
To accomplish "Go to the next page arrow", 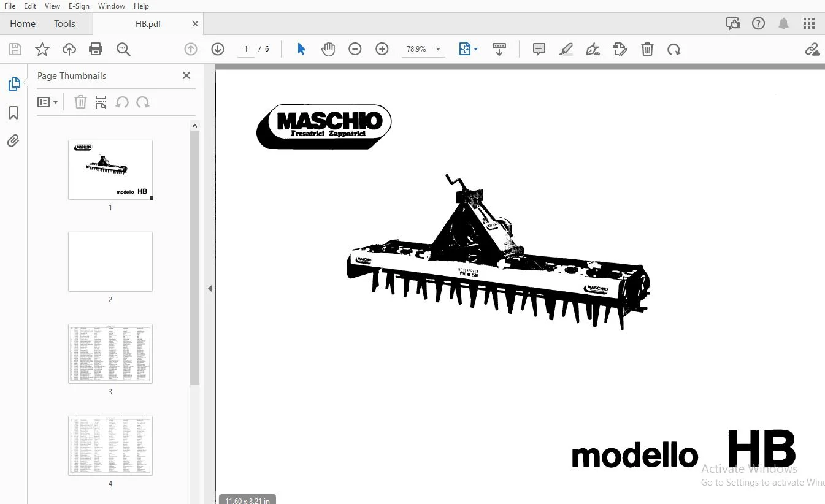I will 218,49.
